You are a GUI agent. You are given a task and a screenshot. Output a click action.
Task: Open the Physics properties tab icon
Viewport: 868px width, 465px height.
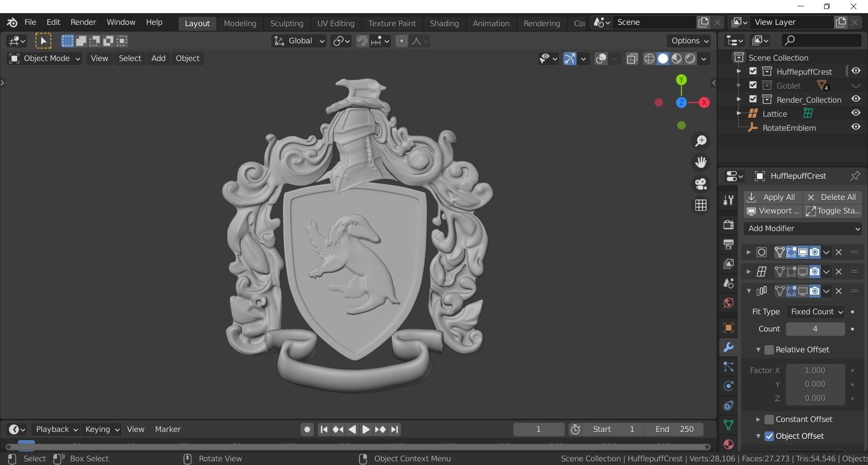728,386
